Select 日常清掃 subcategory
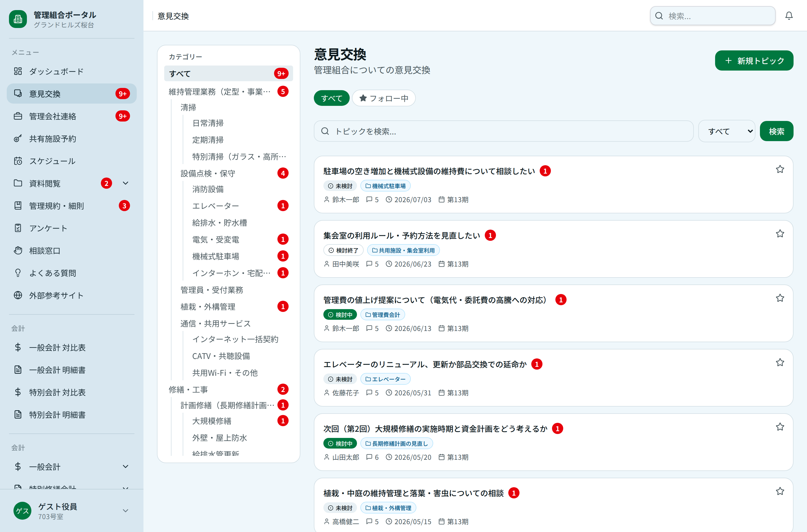The height and width of the screenshot is (532, 807). tap(240, 123)
